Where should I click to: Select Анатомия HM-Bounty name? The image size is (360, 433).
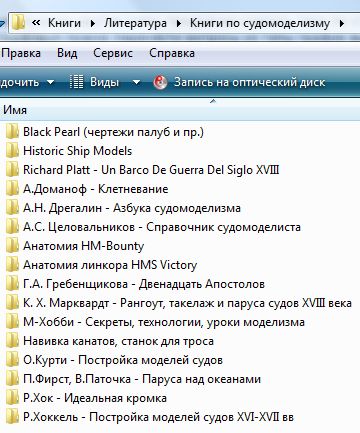tap(83, 246)
